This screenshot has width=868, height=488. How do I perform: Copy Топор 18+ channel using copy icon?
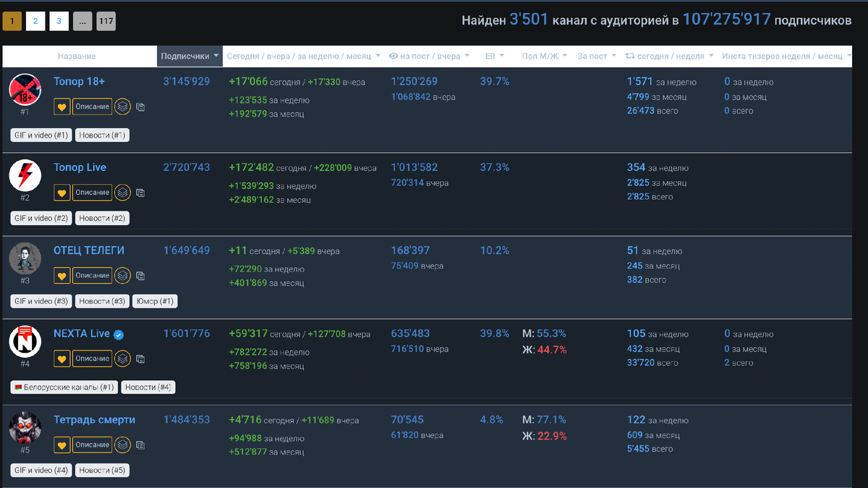(x=140, y=107)
